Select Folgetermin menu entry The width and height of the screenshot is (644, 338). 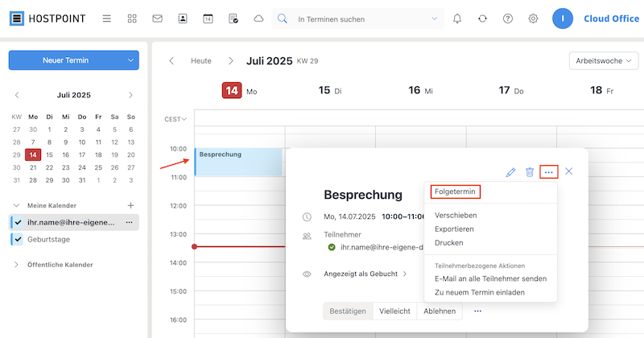click(455, 192)
